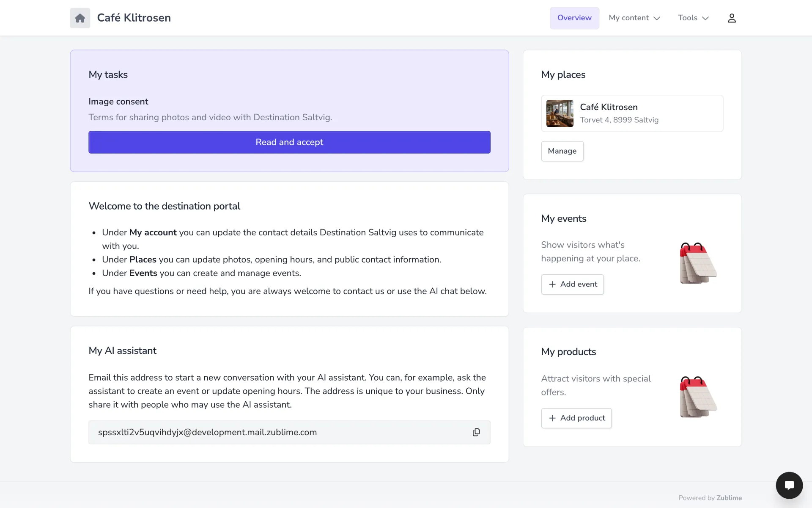Click the bold 'Events' text in the welcome list
Image resolution: width=812 pixels, height=508 pixels.
tap(143, 273)
